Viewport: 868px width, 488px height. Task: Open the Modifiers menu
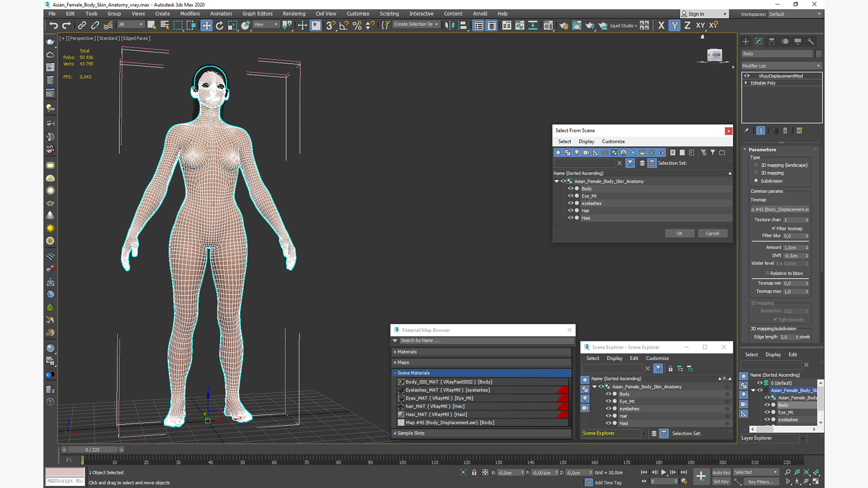tap(190, 14)
